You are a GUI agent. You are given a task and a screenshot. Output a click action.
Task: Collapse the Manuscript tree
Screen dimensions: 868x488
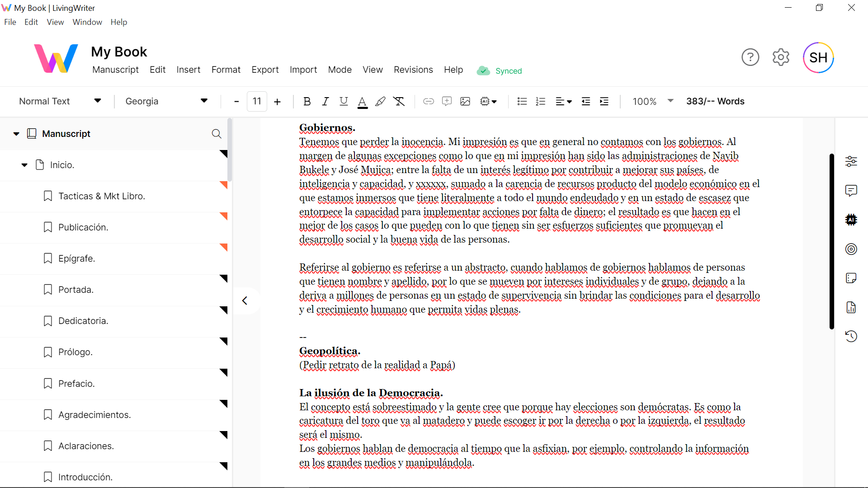[16, 134]
